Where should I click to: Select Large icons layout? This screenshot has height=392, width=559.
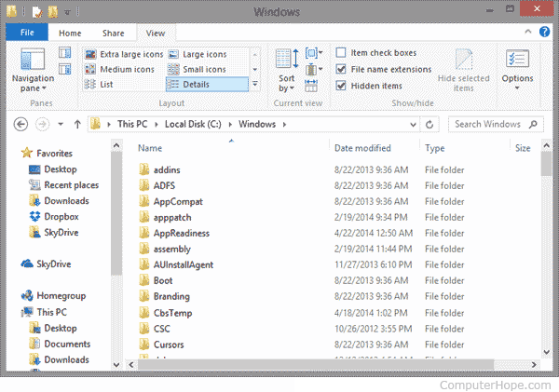click(x=198, y=54)
